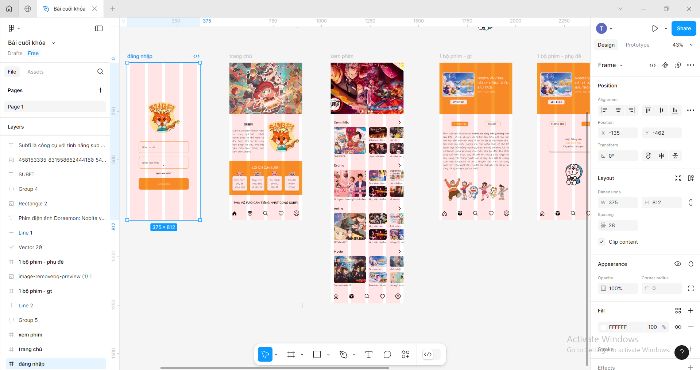Align horizontal centers icon
The image size is (700, 370).
[x=618, y=110]
